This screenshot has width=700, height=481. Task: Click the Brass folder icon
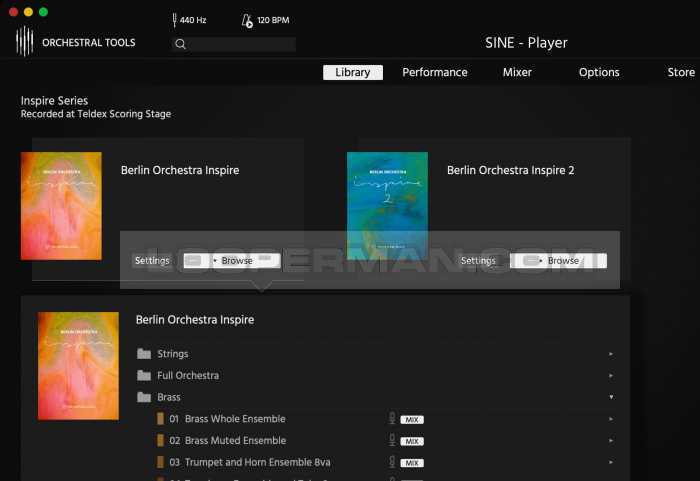[144, 397]
